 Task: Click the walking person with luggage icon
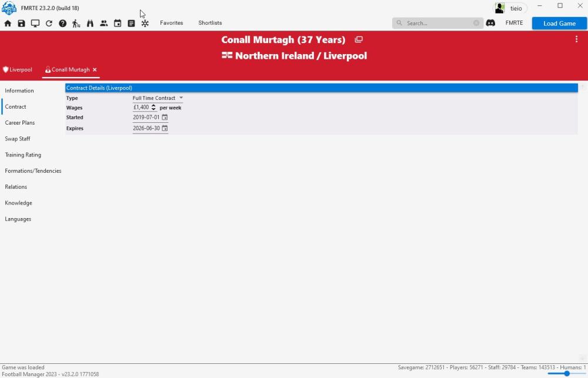tap(76, 24)
